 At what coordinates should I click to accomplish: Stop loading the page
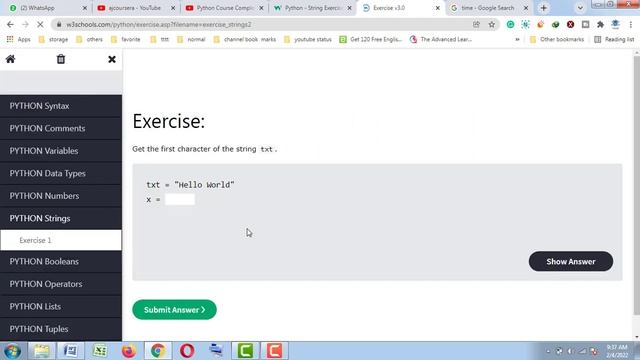click(40, 24)
